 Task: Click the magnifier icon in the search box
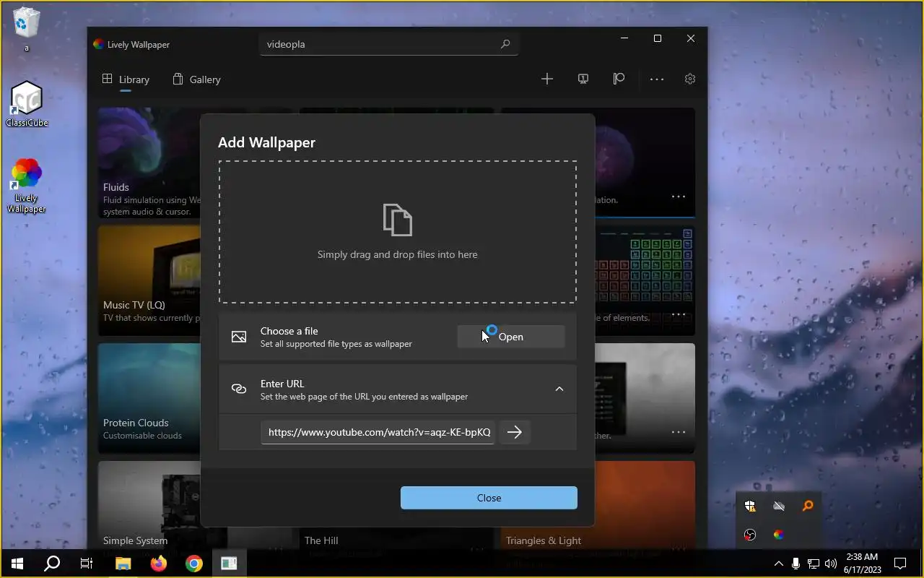coord(505,44)
